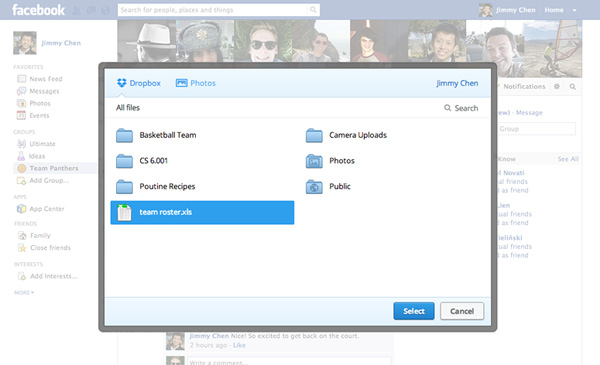Click the facebook logo

pyautogui.click(x=38, y=10)
